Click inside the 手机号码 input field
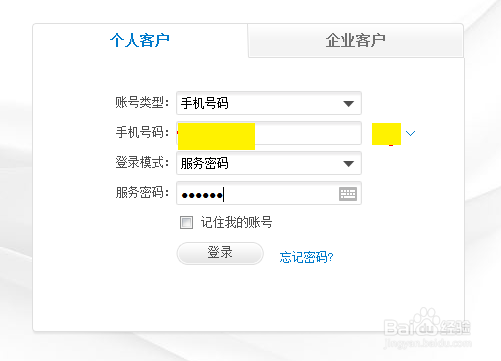The width and height of the screenshot is (501, 361). click(269, 133)
